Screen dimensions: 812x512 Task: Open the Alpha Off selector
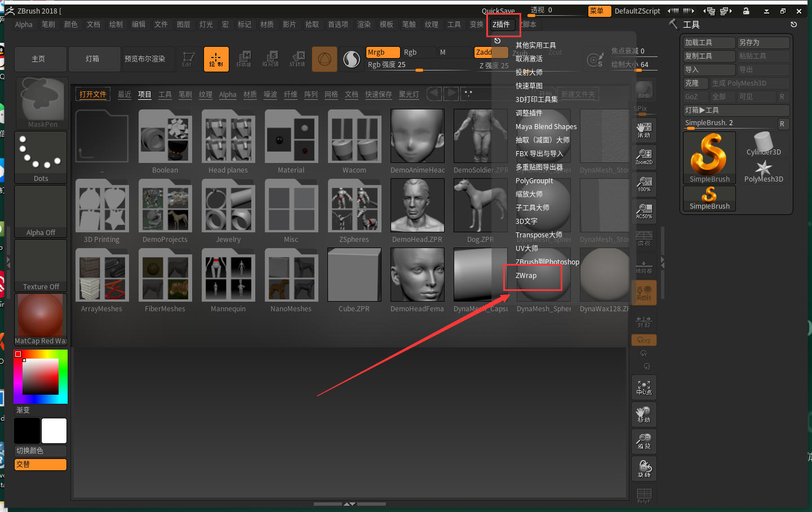coord(41,211)
